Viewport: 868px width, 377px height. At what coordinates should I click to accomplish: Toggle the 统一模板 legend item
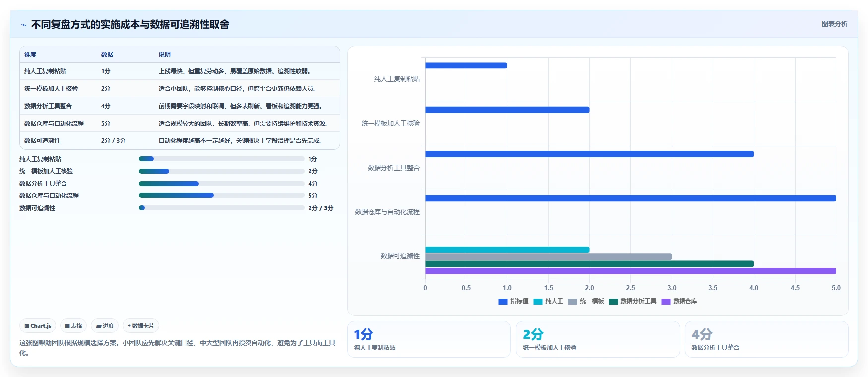point(586,301)
